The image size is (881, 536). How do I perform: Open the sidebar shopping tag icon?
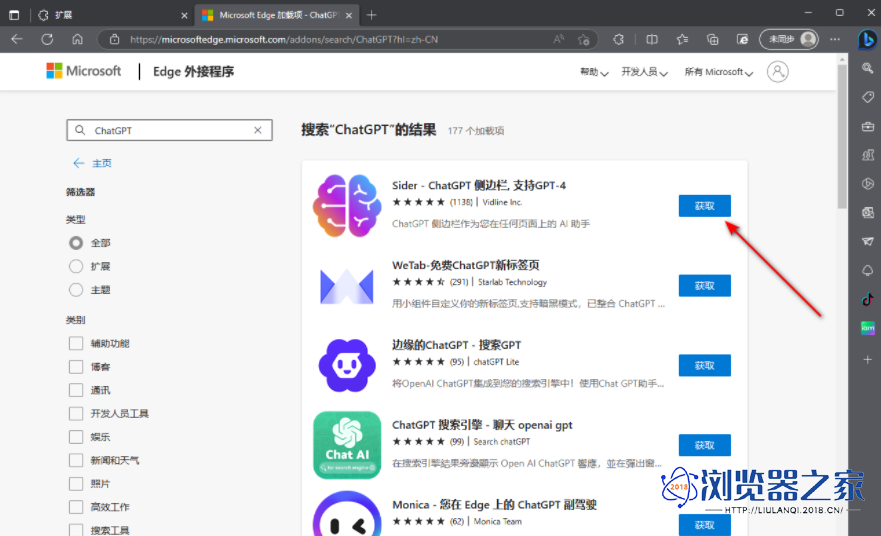868,97
